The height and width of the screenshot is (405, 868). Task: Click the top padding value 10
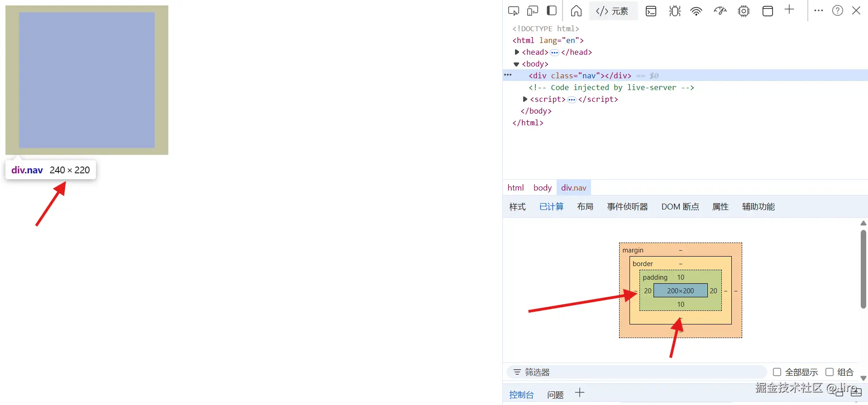(681, 277)
